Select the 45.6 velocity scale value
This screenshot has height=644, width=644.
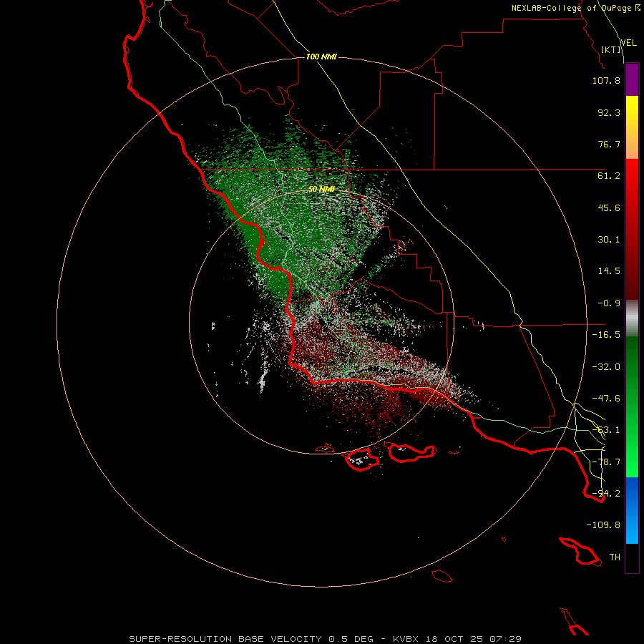[x=609, y=208]
